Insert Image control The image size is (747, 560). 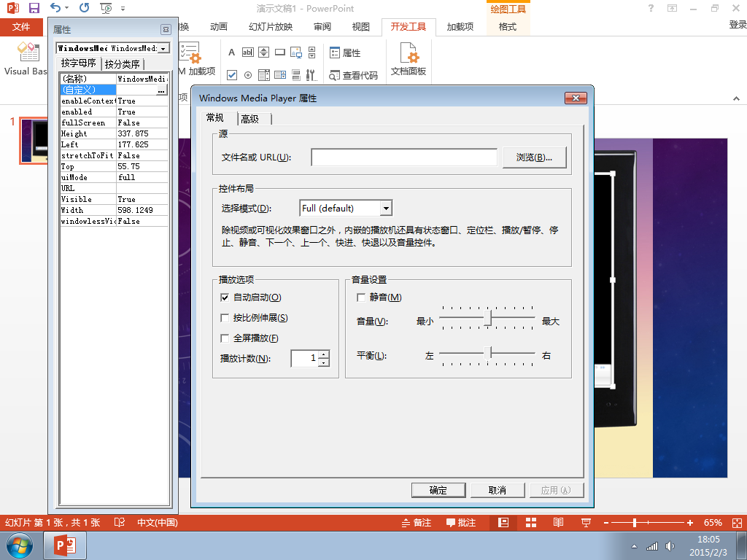(296, 52)
